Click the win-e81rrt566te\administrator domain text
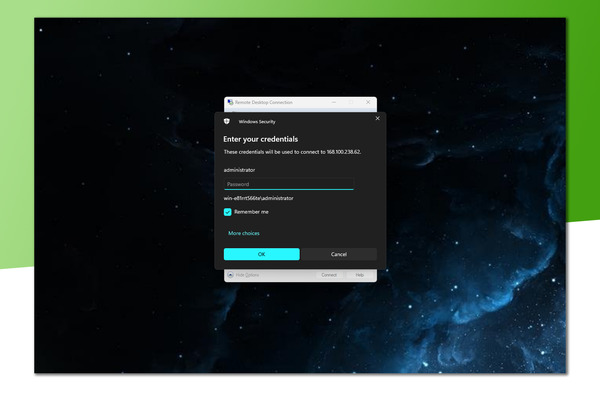Viewport: 600px width, 400px height. [259, 198]
